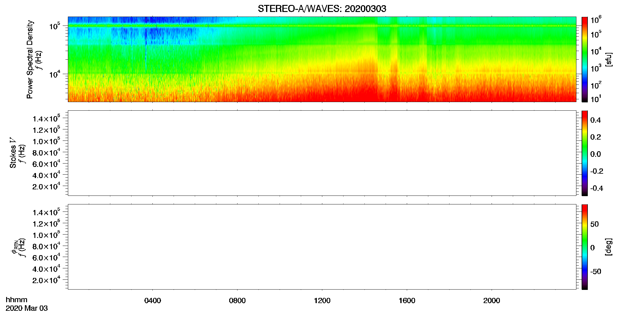Click the plot title STEREO-A/WAVES: 20200303
This screenshot has width=644, height=332.
322,9
